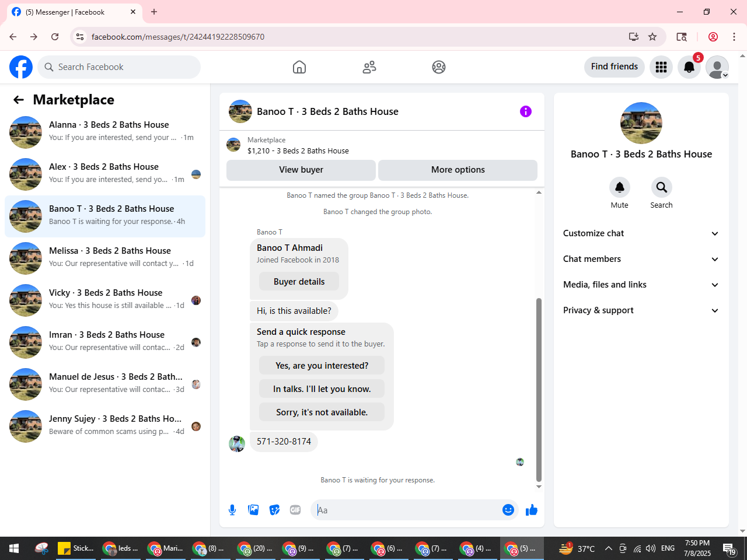Open the $1,210 listing link in header
Viewport: 747px width, 560px height.
(298, 150)
